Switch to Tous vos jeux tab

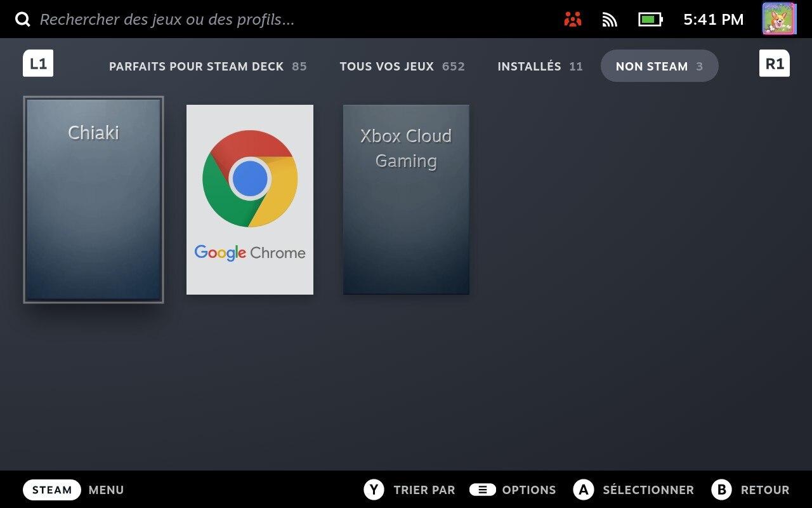click(x=402, y=66)
